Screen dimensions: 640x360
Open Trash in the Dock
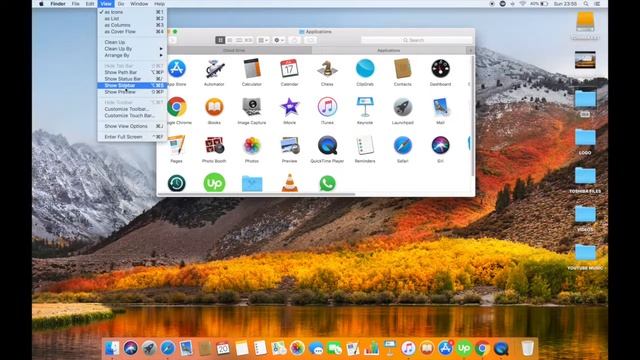pos(527,348)
